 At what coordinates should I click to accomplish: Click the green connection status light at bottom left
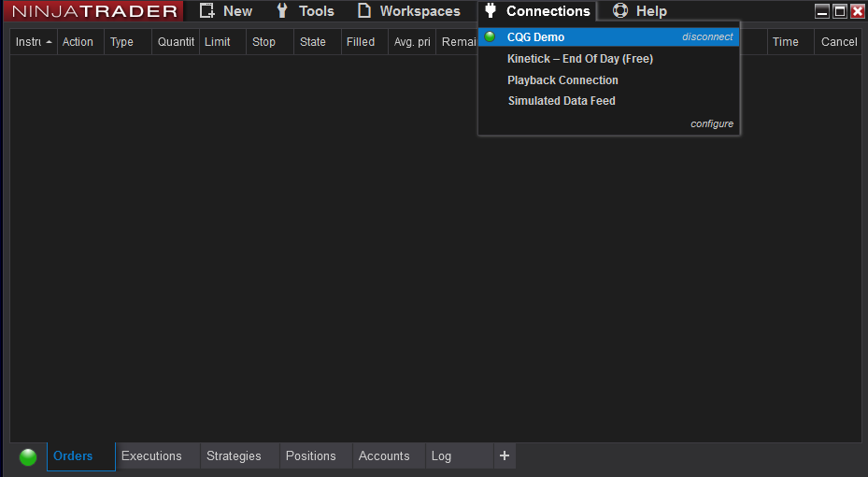28,456
